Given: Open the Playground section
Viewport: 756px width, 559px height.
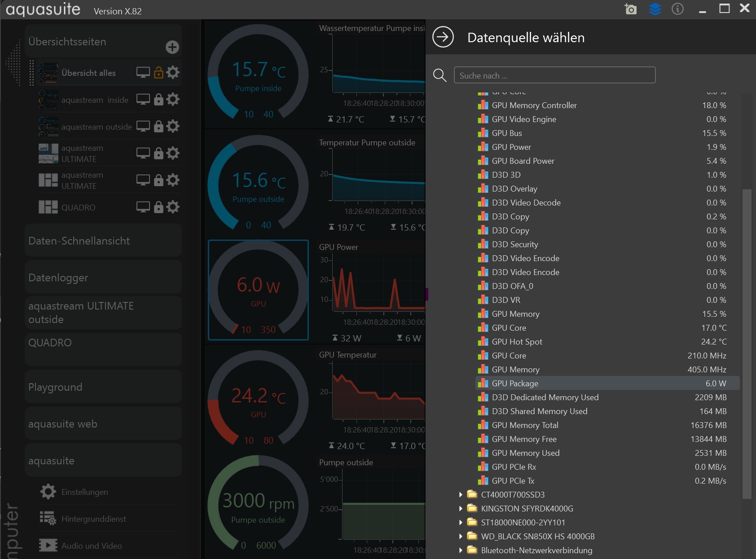Looking at the screenshot, I should pyautogui.click(x=103, y=387).
